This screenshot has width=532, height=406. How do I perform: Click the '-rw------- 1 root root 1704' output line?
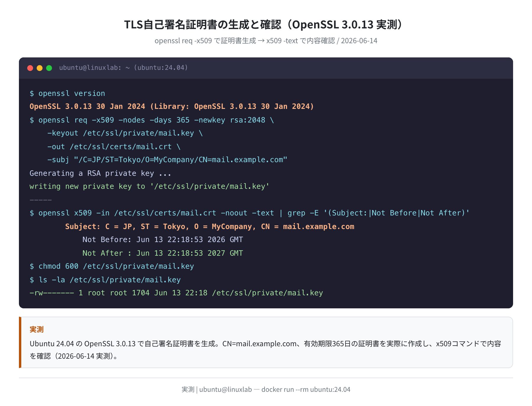click(176, 293)
